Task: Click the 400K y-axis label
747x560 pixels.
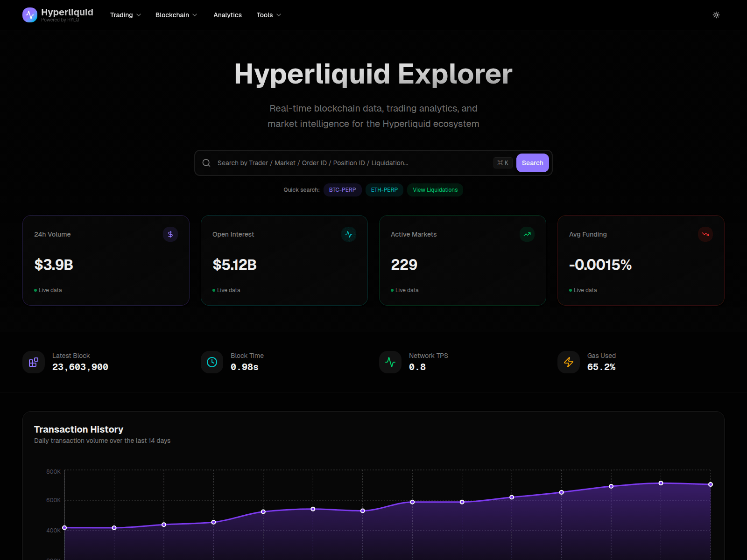Action: pyautogui.click(x=53, y=531)
